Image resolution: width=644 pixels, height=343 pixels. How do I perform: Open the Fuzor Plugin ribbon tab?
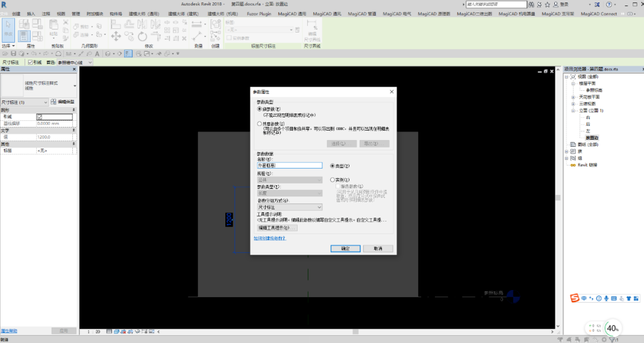pyautogui.click(x=259, y=14)
